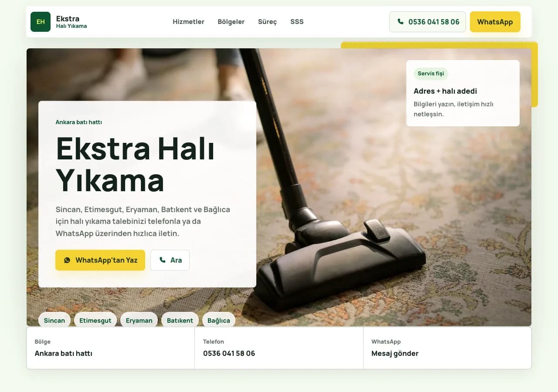Go to the Bölgeler section

pos(231,22)
